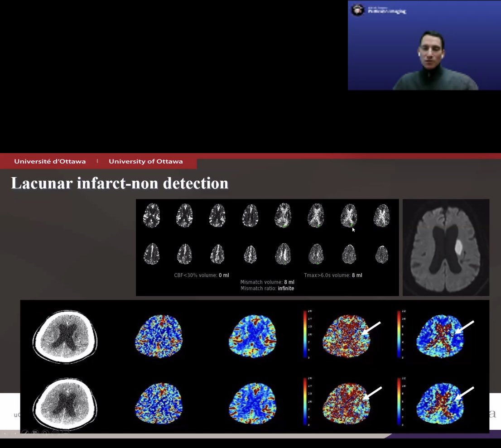Open the Université d'Ottawa link in the banner

(x=50, y=161)
